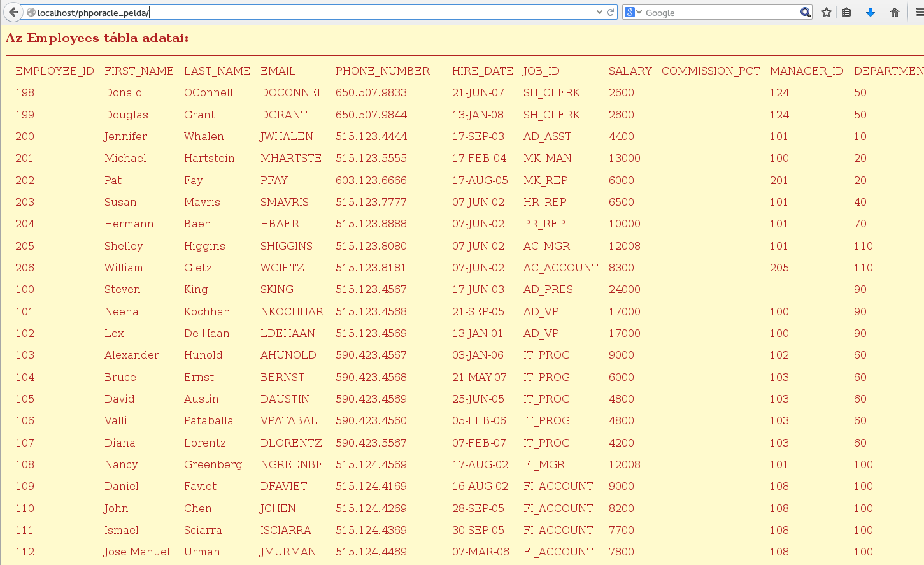Click the EMPLOYEE_ID column header
Viewport: 924px width, 565px height.
pyautogui.click(x=55, y=71)
